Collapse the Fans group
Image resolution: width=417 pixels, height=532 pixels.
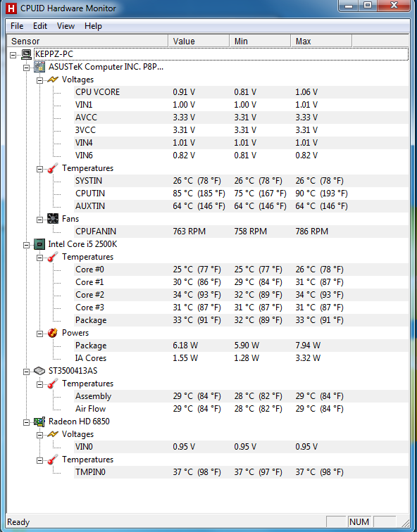(x=39, y=220)
